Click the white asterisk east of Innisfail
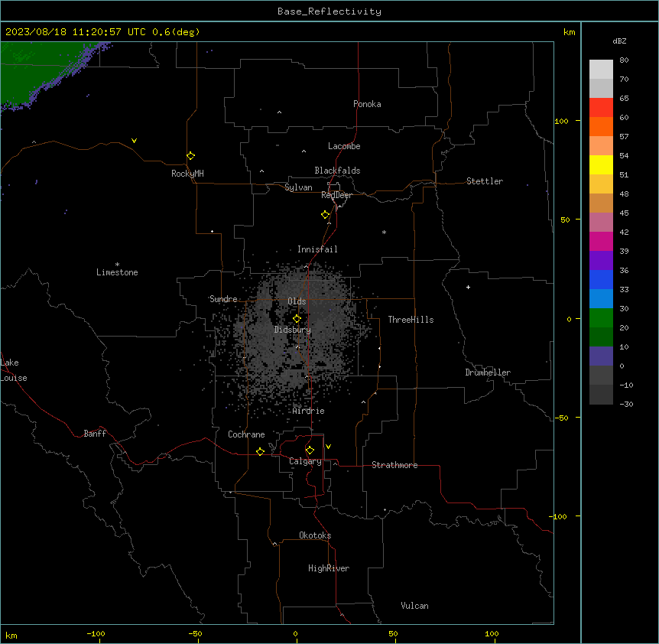 [x=384, y=232]
